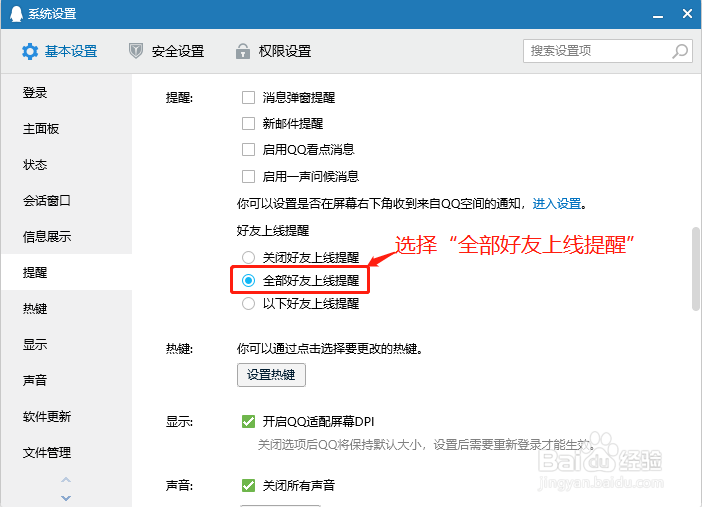This screenshot has width=702, height=507.
Task: Click the QQ penguin logo in title bar
Action: pos(16,14)
